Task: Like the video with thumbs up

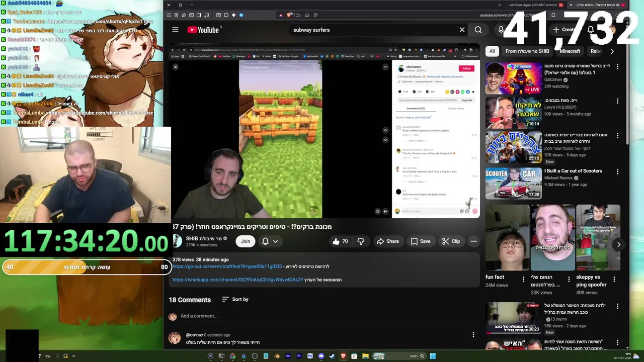Action: point(340,241)
